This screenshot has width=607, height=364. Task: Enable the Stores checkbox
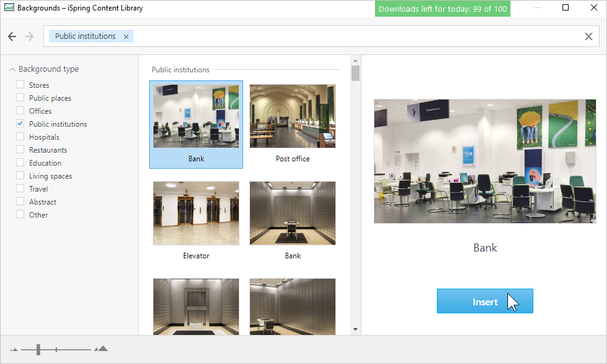[x=20, y=85]
